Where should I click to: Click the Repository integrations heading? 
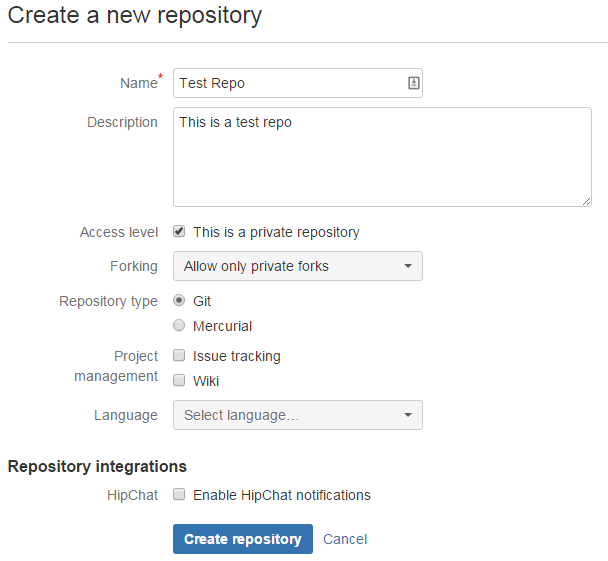[97, 466]
